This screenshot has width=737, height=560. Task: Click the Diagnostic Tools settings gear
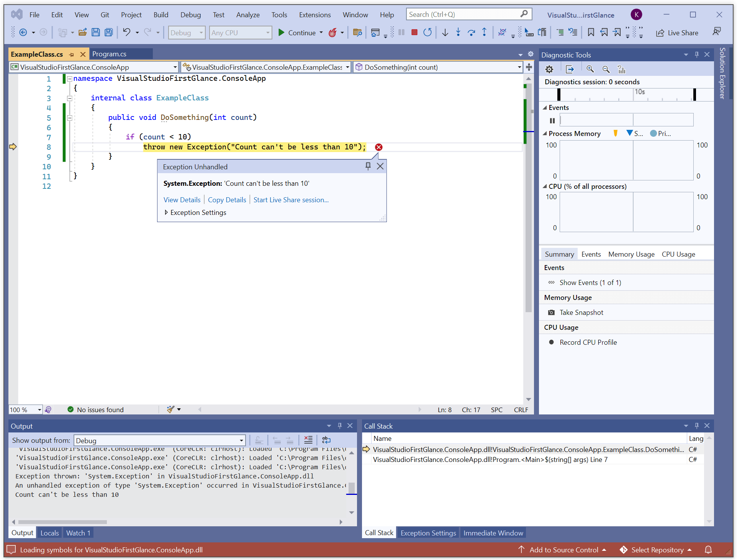549,69
